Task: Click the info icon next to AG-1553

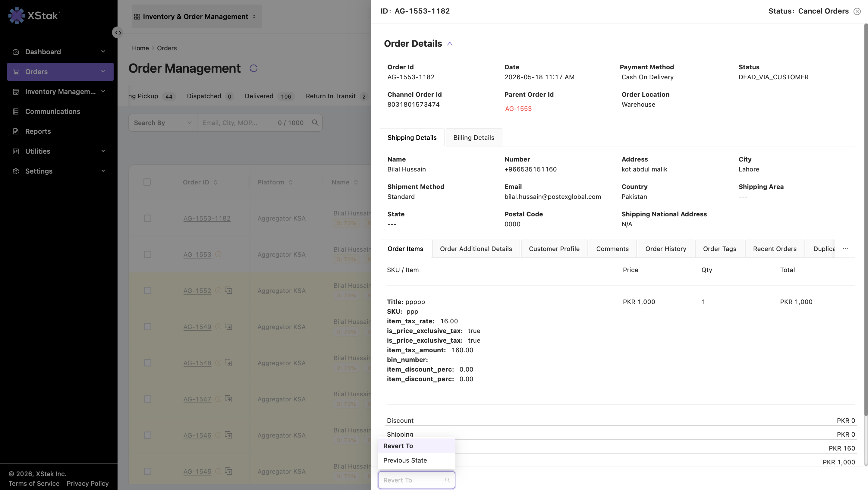Action: (218, 254)
